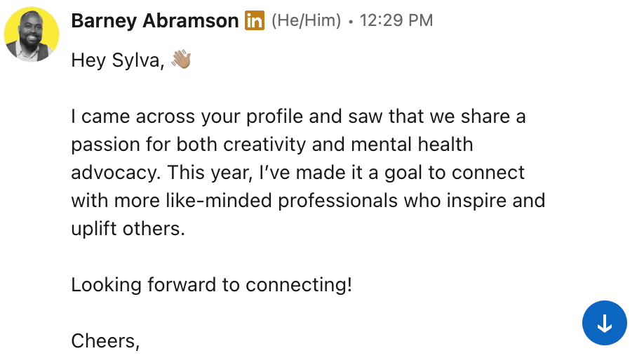The width and height of the screenshot is (644, 358).
Task: Click the "Cheers," sign-off text
Action: click(x=106, y=341)
